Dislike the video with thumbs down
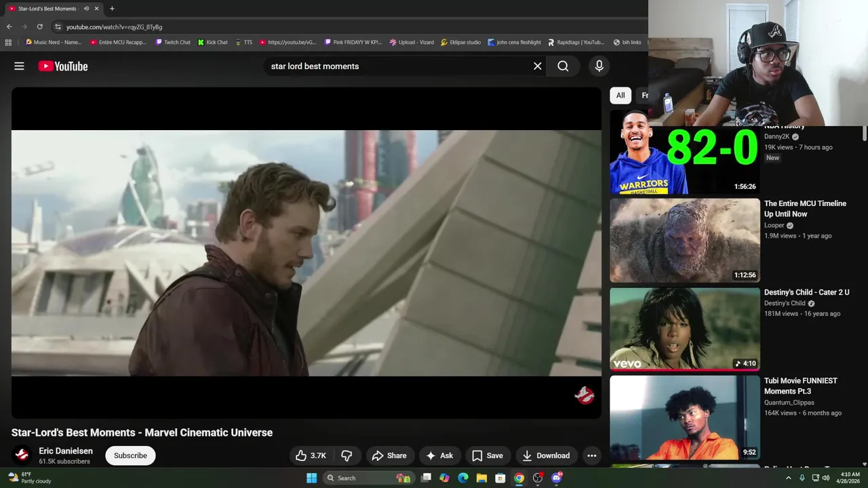Screen dimensions: 868x488 point(347,455)
